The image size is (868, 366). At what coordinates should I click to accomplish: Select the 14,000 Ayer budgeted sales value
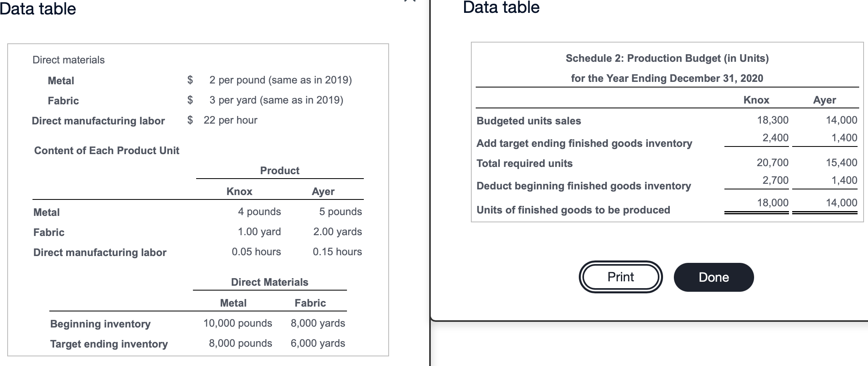coord(841,120)
